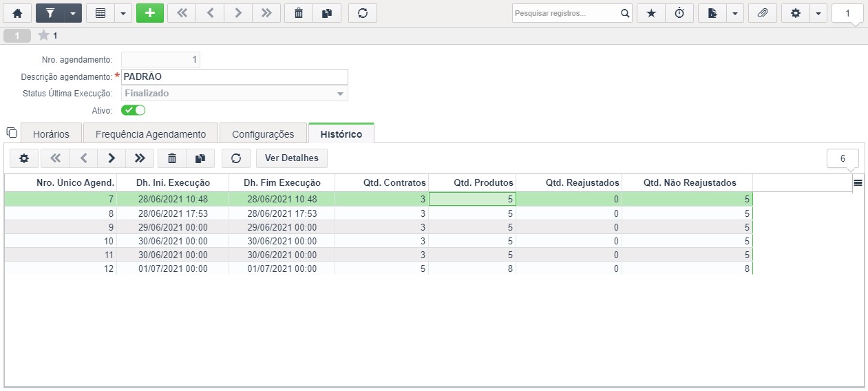Image resolution: width=868 pixels, height=391 pixels.
Task: Click the trash delete icon in top toolbar
Action: pos(299,13)
